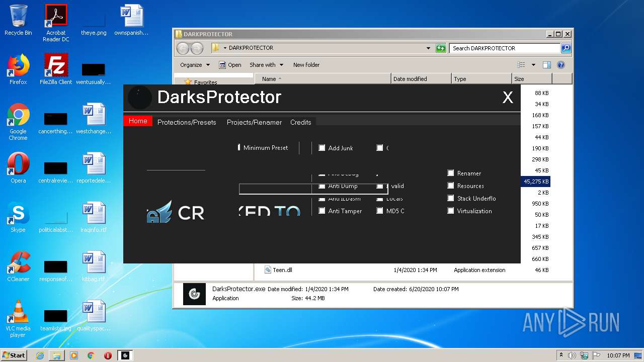The width and height of the screenshot is (644, 362).
Task: Launch Internet Explorer from taskbar
Action: 40,355
